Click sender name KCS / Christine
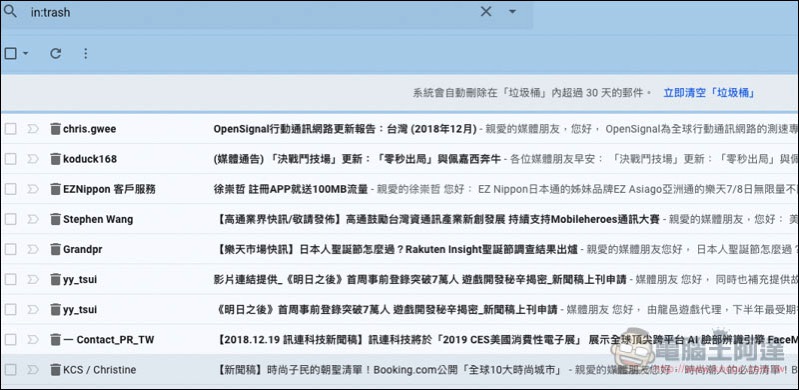This screenshot has height=390, width=799. click(x=100, y=370)
